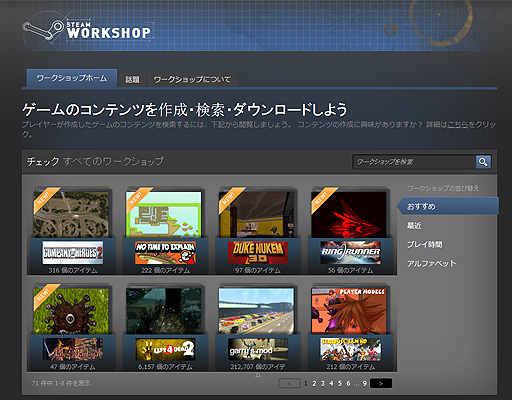The height and width of the screenshot is (400, 512).
Task: Open the Garry's Mod logo
Action: [258, 349]
